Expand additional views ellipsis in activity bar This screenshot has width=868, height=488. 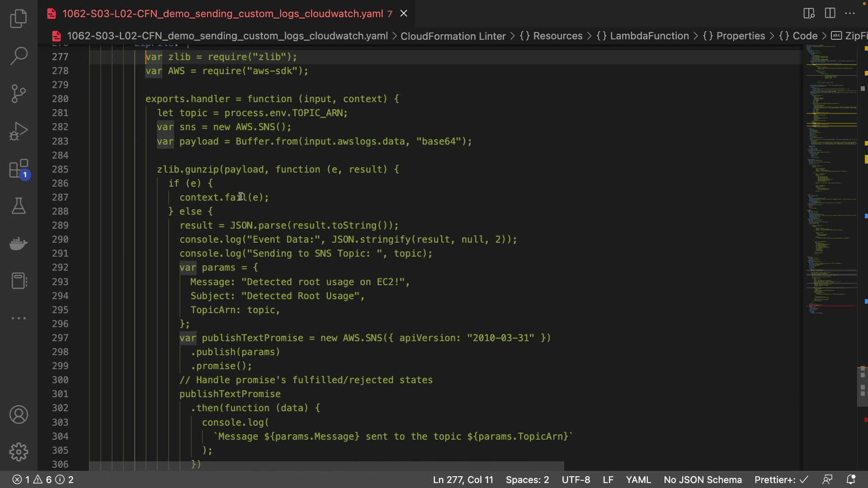(x=19, y=318)
